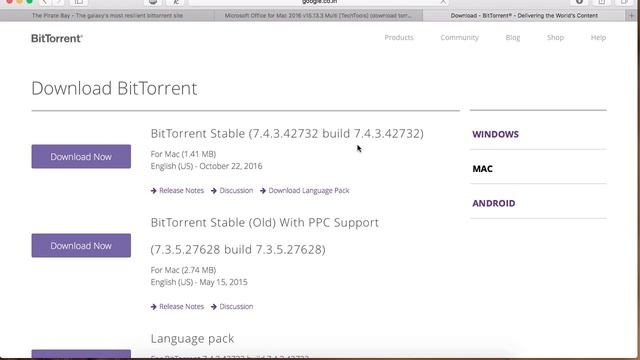Click the For Mac (2.74 MB) text
640x360 pixels.
tap(183, 270)
